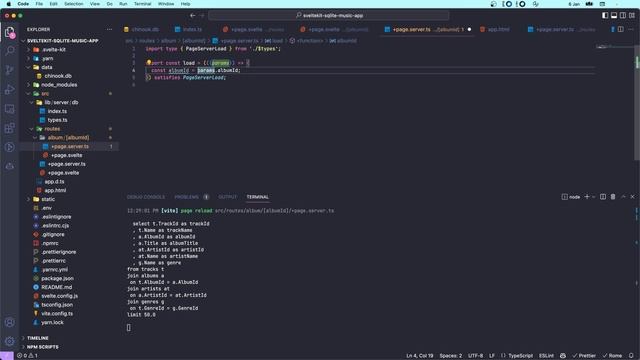Go forward with the navigation arrow
Viewport: 640px width, 360px height.
tap(202, 16)
